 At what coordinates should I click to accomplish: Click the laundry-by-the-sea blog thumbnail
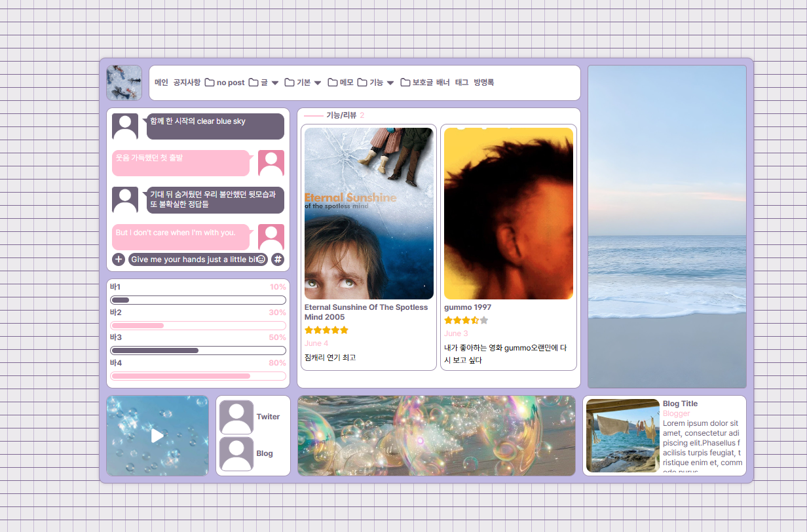pyautogui.click(x=623, y=436)
